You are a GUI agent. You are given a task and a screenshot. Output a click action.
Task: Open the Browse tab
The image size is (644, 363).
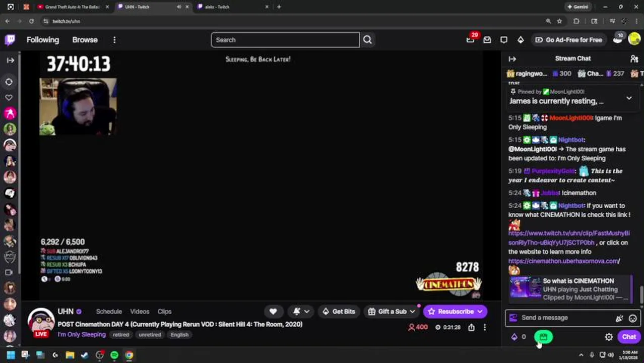[x=85, y=40]
